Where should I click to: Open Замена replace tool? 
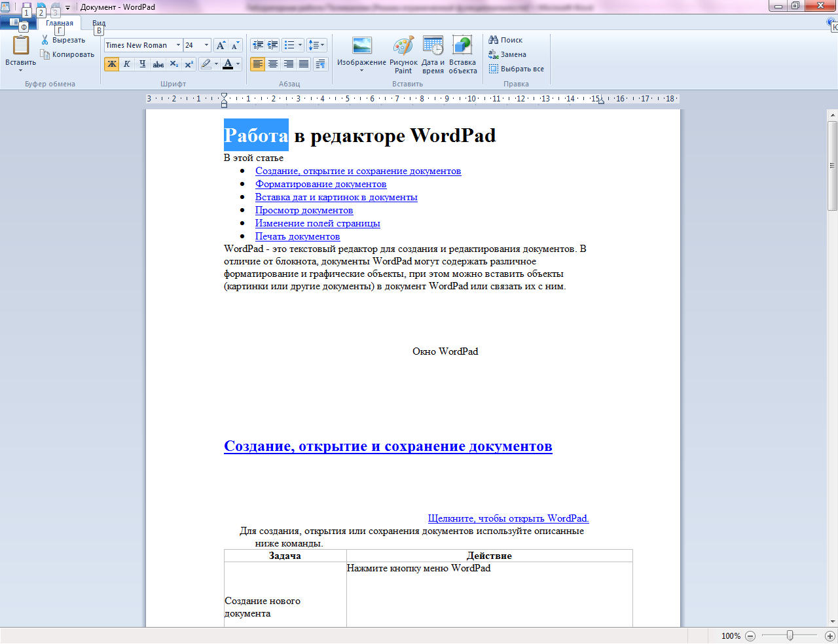(507, 54)
